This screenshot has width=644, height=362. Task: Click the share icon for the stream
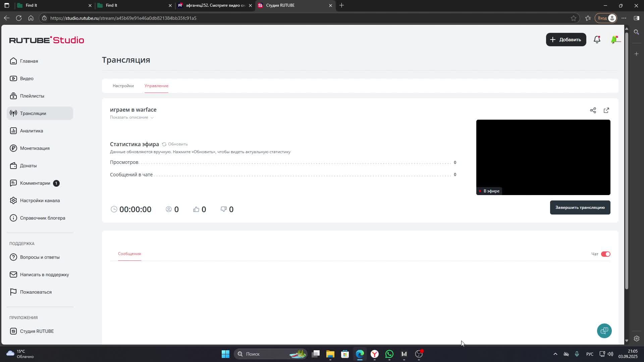(x=593, y=110)
